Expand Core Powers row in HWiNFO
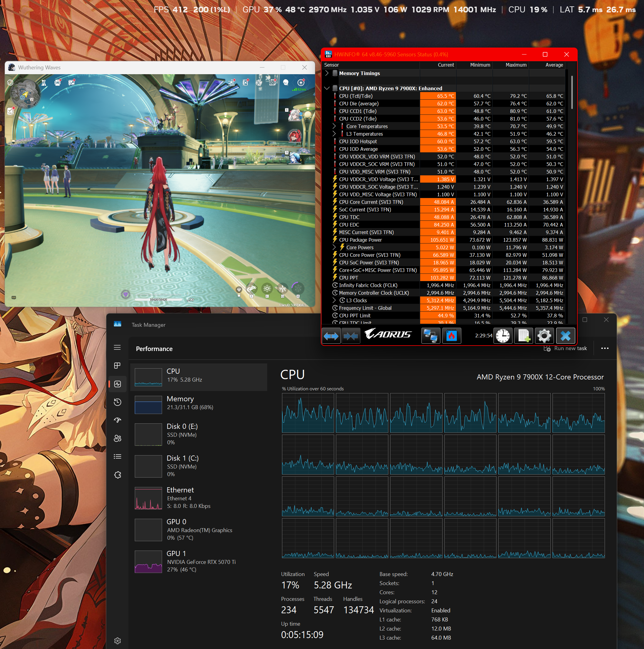 click(334, 247)
